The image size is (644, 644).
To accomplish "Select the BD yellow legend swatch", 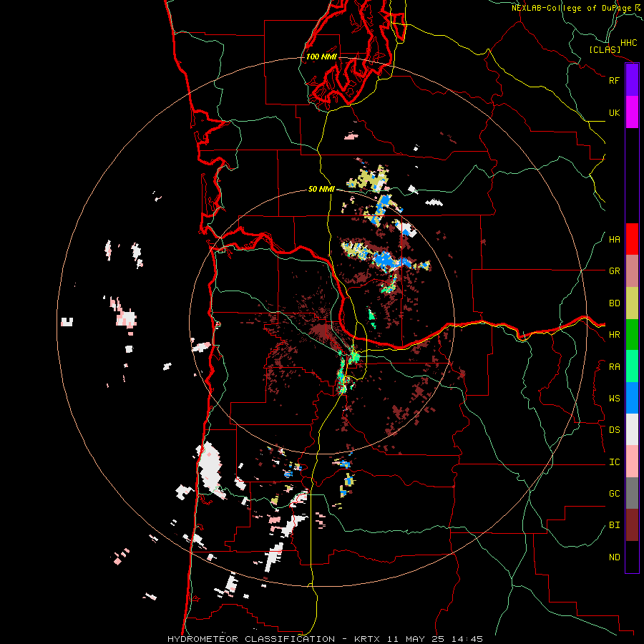I will coord(632,303).
